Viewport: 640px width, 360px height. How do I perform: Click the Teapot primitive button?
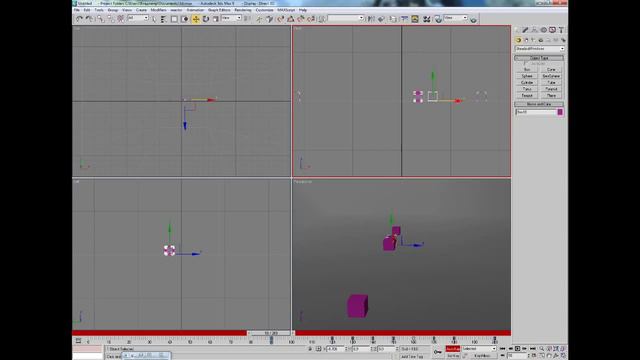(x=527, y=95)
